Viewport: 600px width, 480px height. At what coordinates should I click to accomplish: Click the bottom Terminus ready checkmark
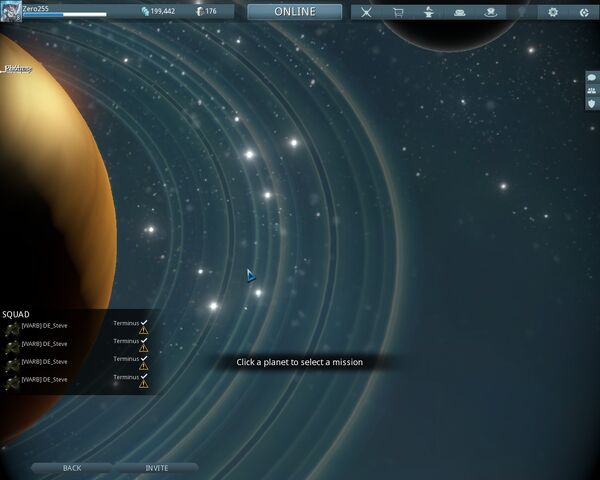tap(144, 376)
